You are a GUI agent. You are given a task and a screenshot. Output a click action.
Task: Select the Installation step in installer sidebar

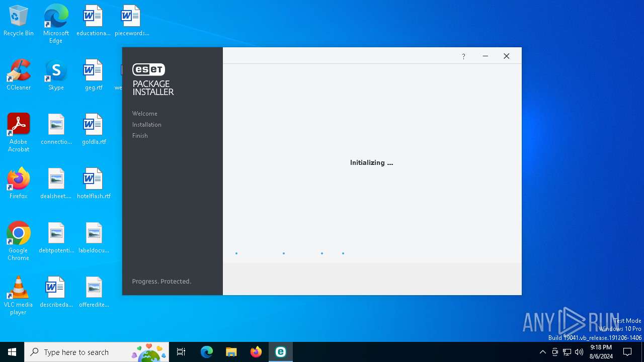(x=147, y=125)
